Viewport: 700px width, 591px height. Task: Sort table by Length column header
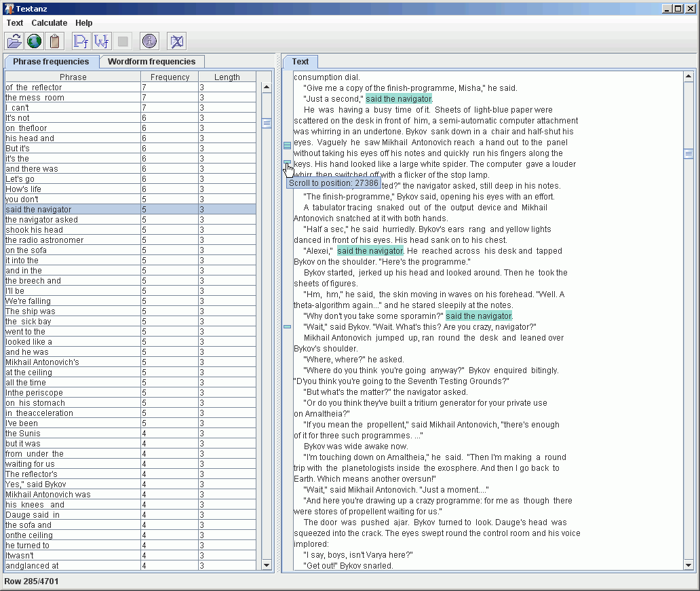pyautogui.click(x=227, y=77)
